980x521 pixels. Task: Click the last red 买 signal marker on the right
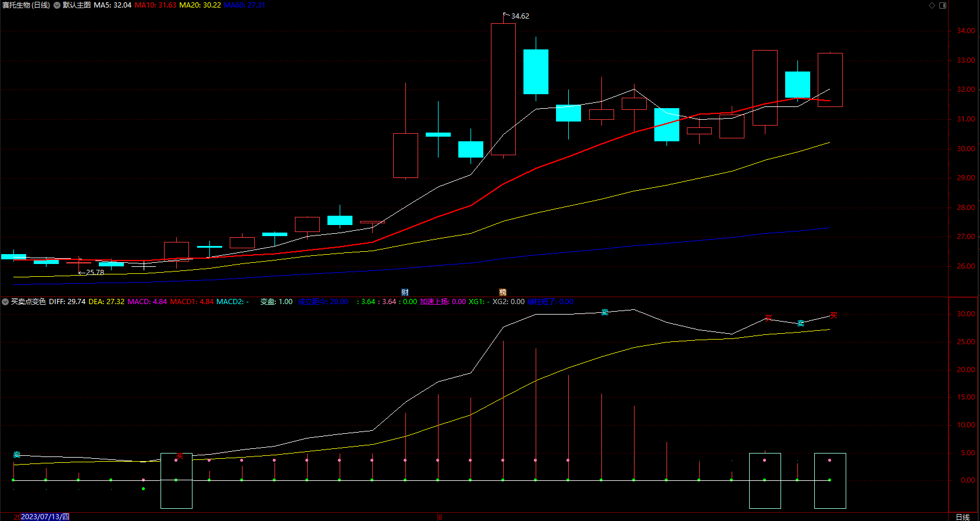click(x=833, y=315)
